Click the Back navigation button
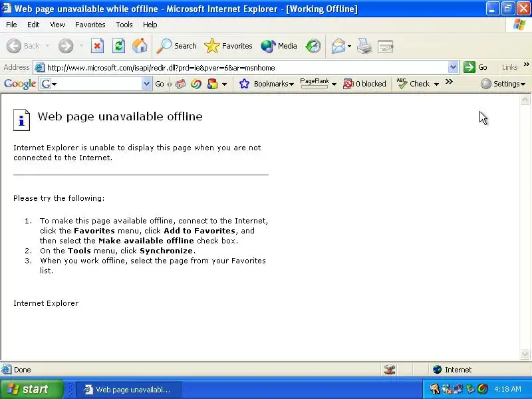Image resolution: width=532 pixels, height=399 pixels. (x=23, y=46)
